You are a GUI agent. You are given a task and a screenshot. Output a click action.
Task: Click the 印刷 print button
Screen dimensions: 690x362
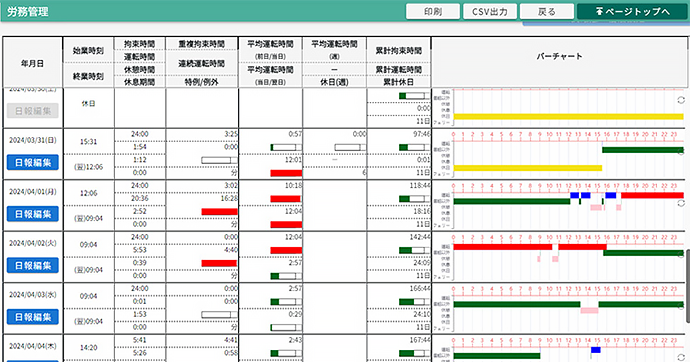433,11
